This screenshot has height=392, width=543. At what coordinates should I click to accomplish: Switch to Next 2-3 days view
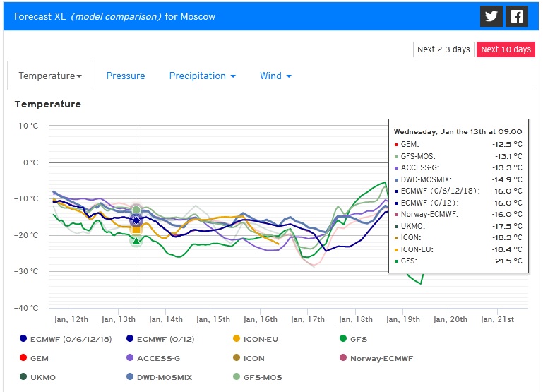coord(443,49)
